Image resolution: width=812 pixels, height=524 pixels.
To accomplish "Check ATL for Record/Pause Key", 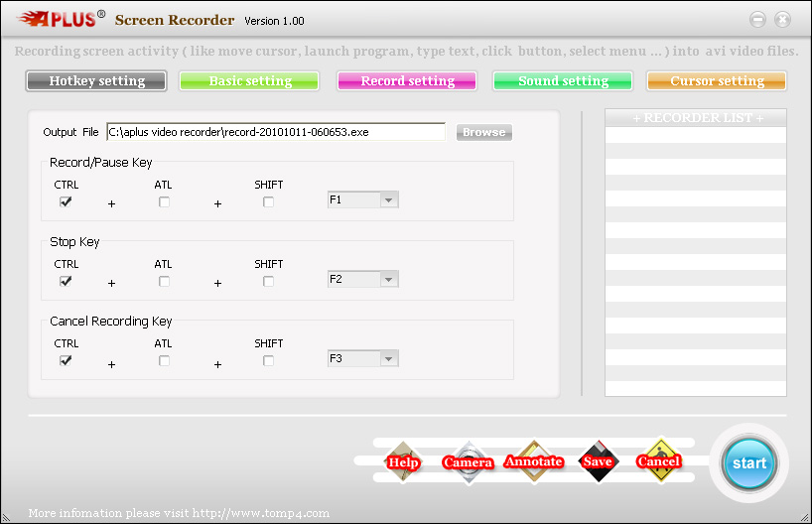I will 164,201.
